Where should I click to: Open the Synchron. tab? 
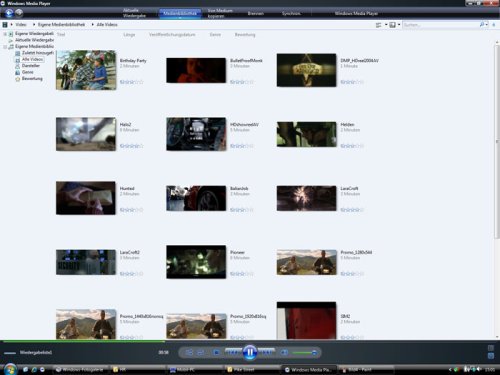click(291, 13)
